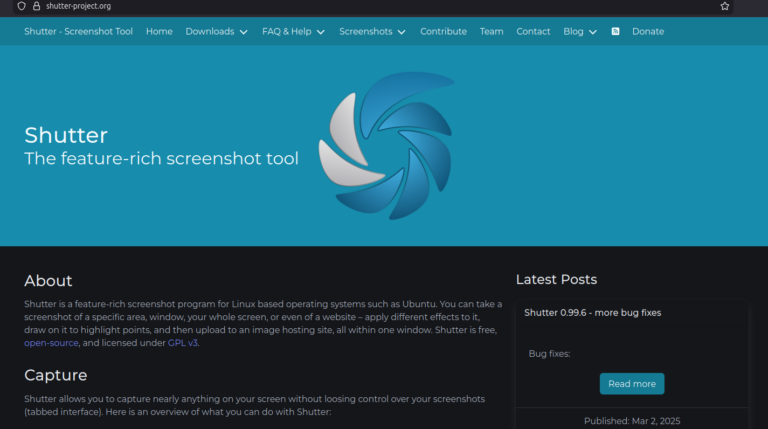Screen dimensions: 768x429
Task: Click the RSS feed icon in navbar
Action: 615,31
